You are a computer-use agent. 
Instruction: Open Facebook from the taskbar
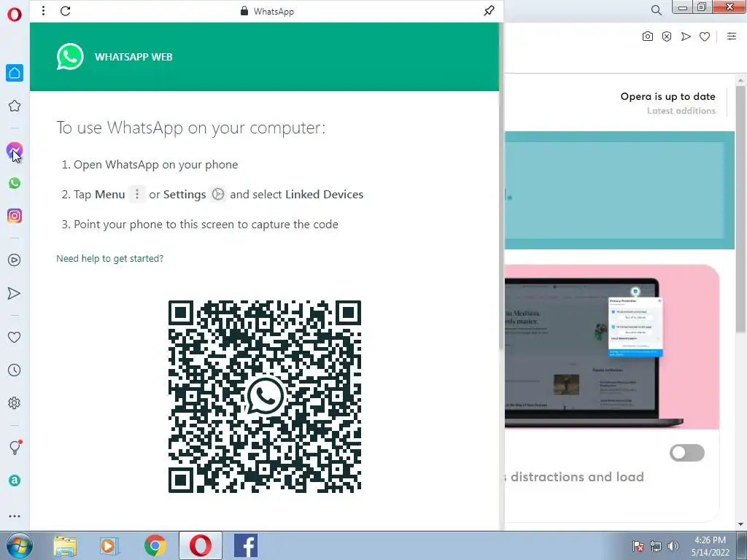click(x=246, y=545)
